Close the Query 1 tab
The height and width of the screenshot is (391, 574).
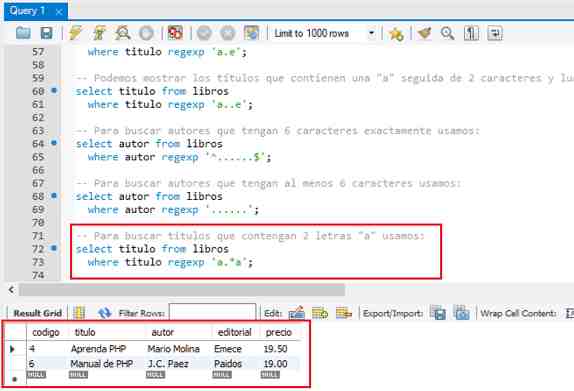coord(59,12)
